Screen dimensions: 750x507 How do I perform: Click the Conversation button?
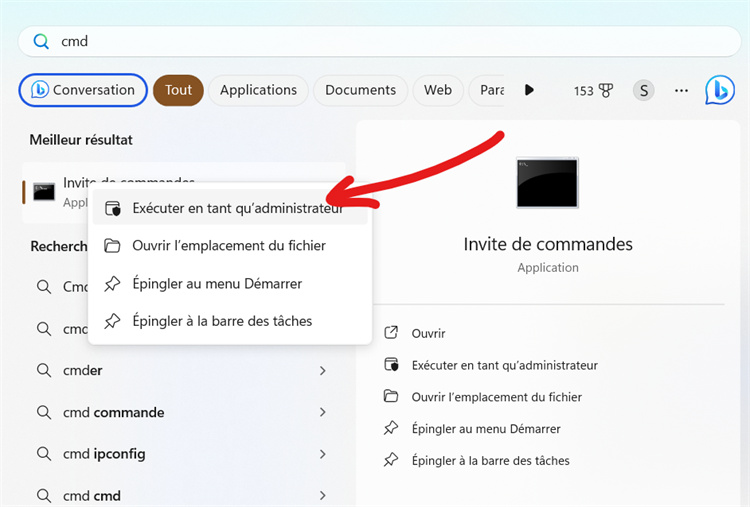click(83, 90)
